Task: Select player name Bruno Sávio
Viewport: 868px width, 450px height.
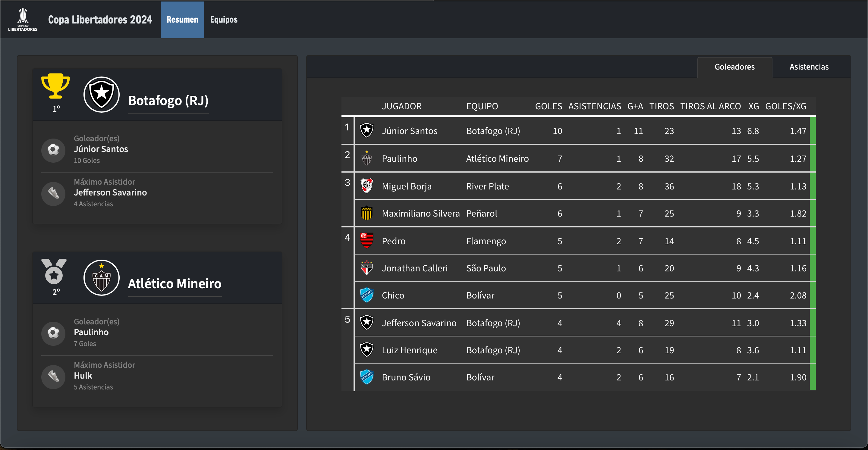Action: (x=406, y=378)
